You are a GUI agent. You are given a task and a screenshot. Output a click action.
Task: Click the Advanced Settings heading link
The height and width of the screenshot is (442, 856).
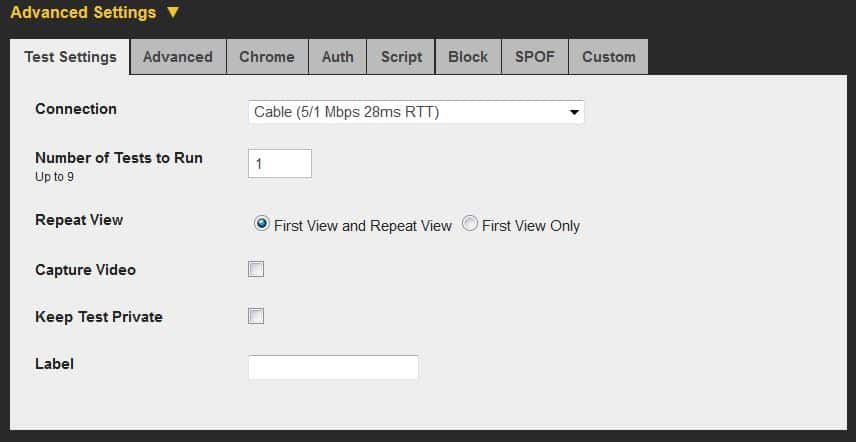[83, 13]
